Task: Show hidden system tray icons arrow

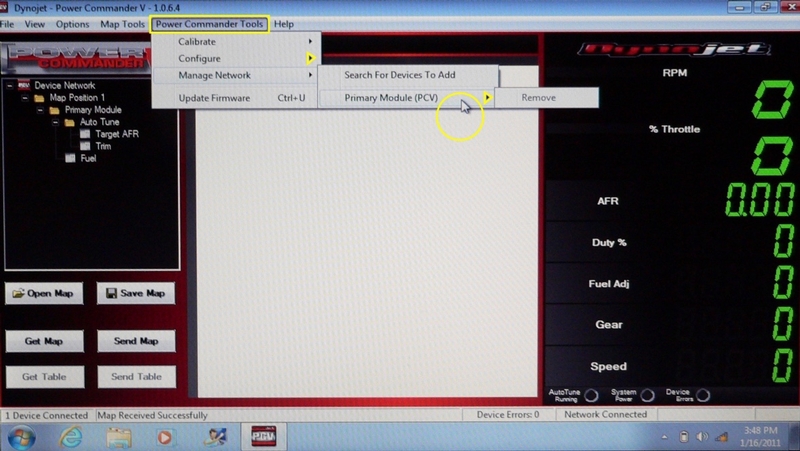Action: (x=667, y=437)
